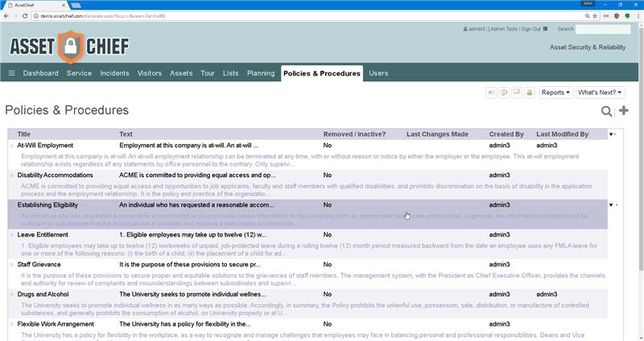Open the Staff Grievance policy title

(39, 265)
